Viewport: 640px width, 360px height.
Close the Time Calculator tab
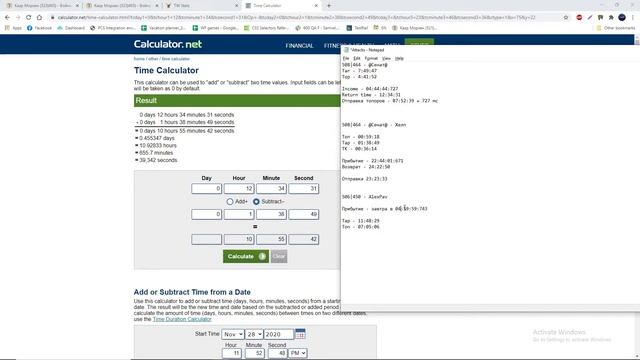(x=316, y=6)
